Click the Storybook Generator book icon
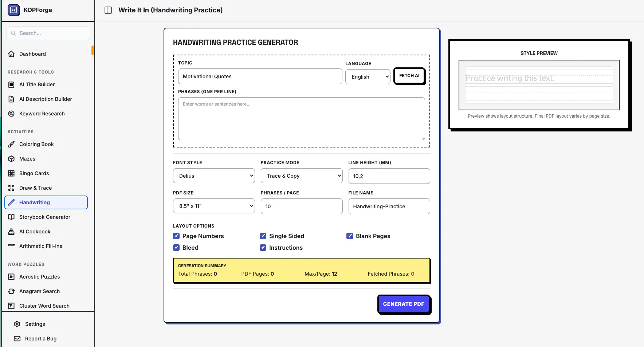Image resolution: width=644 pixels, height=347 pixels. coord(11,217)
